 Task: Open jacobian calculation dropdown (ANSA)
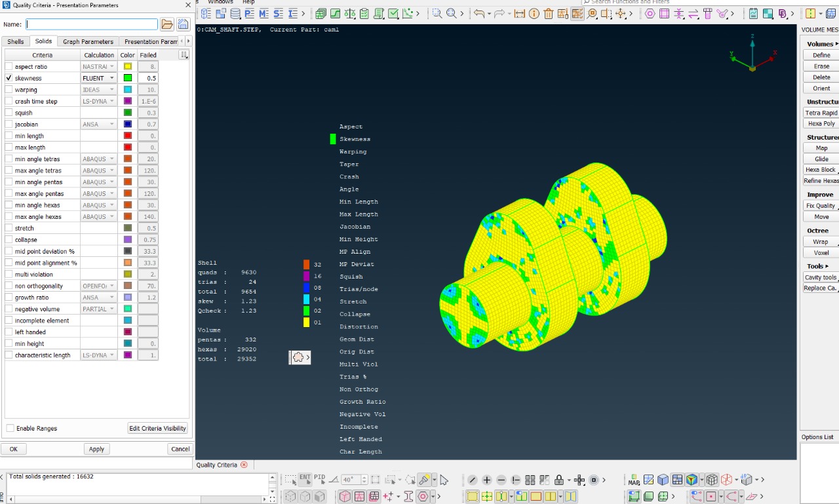(99, 124)
